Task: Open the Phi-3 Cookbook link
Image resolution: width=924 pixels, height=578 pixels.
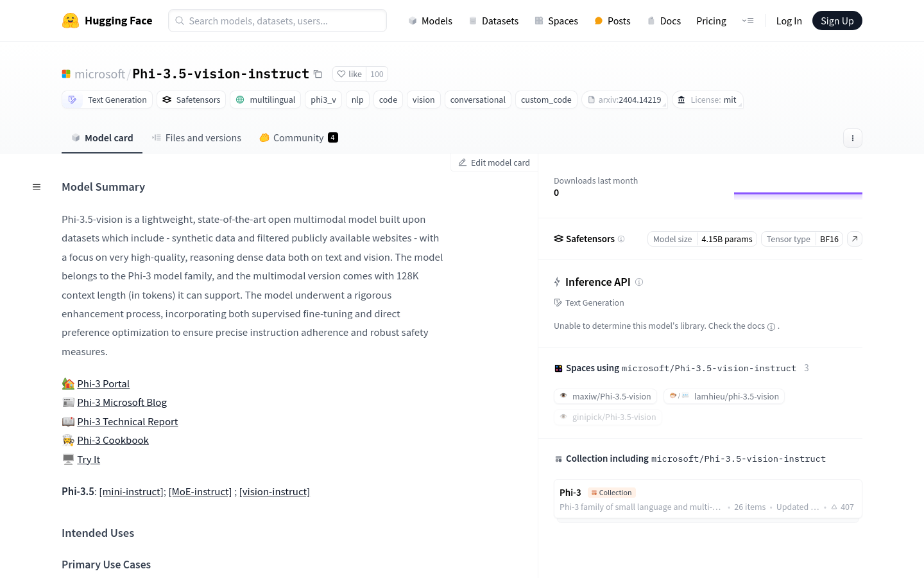Action: pos(113,440)
